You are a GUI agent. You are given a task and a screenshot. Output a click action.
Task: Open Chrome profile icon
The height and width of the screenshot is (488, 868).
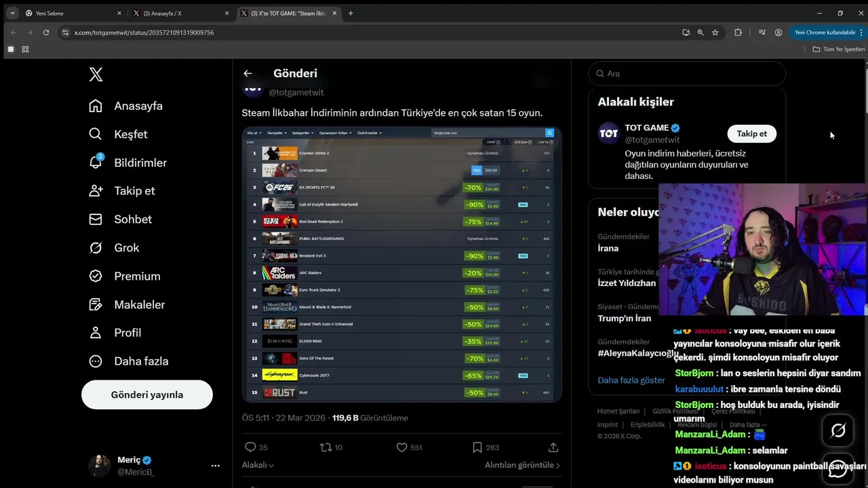778,33
